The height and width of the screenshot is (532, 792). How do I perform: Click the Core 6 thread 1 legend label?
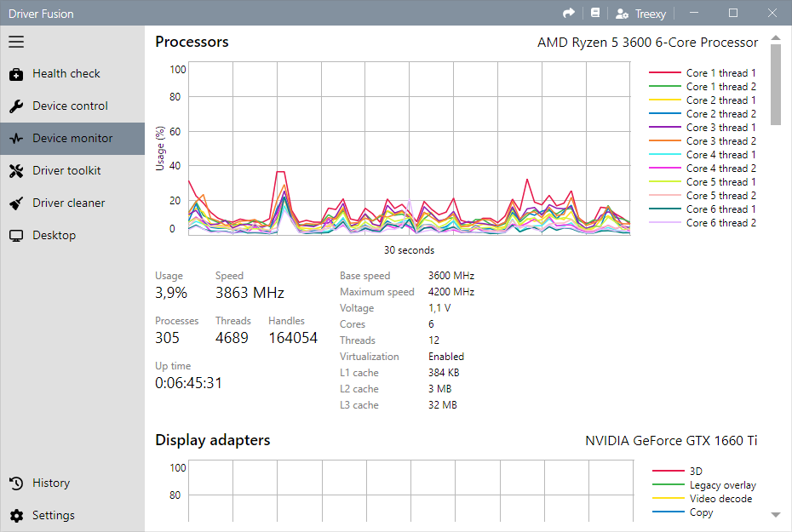click(720, 209)
